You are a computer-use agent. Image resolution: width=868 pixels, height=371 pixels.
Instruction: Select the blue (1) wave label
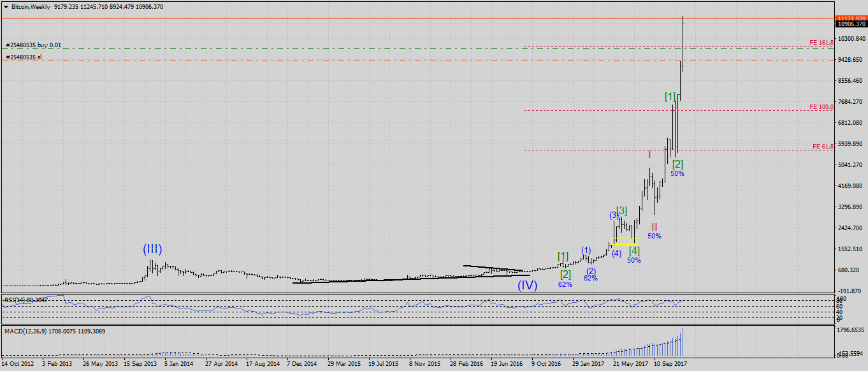(x=586, y=251)
